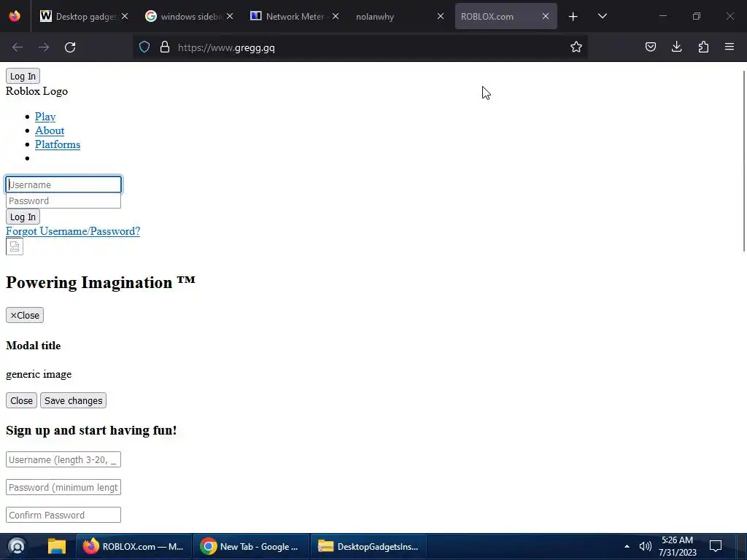Open the Extensions puzzle menu
This screenshot has height=560, width=747.
703,47
